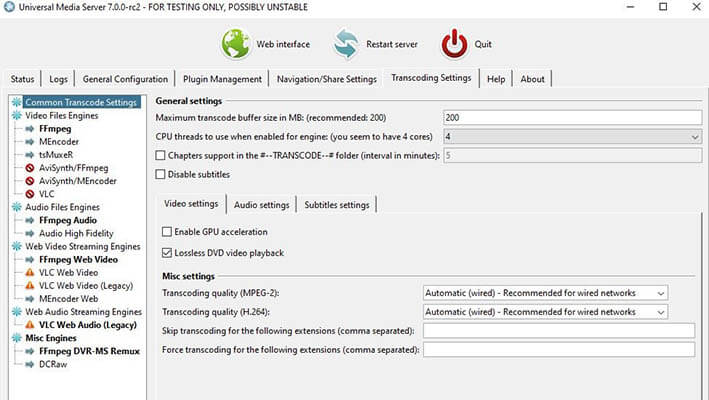Switch to the Status tab
Viewport: 709px width, 400px height.
(x=23, y=79)
